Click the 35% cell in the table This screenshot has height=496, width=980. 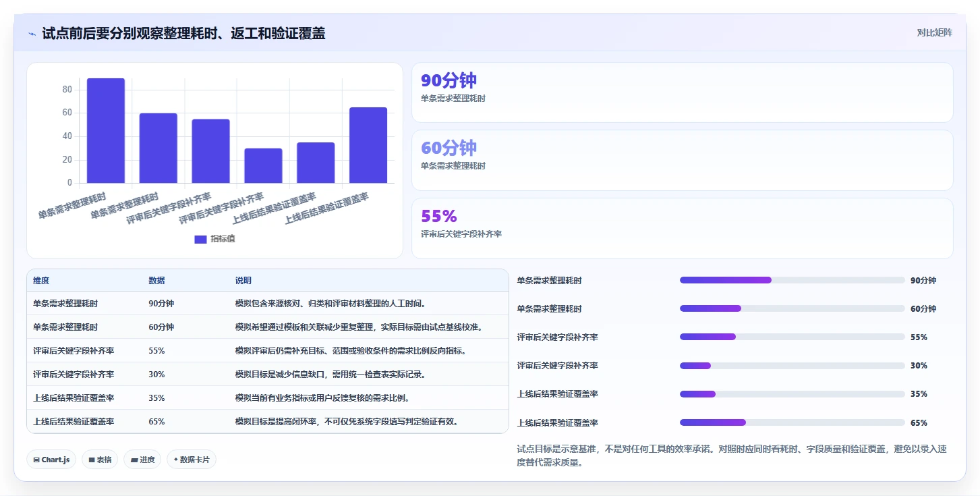tap(156, 397)
